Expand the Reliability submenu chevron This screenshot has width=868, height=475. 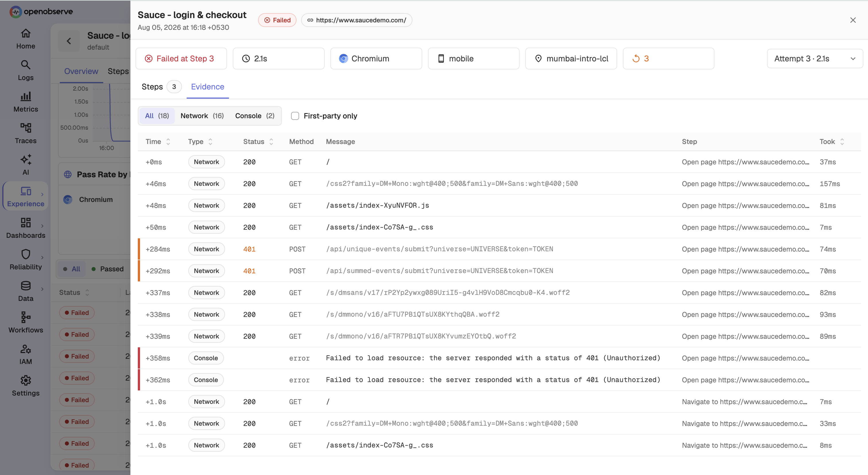tap(42, 258)
